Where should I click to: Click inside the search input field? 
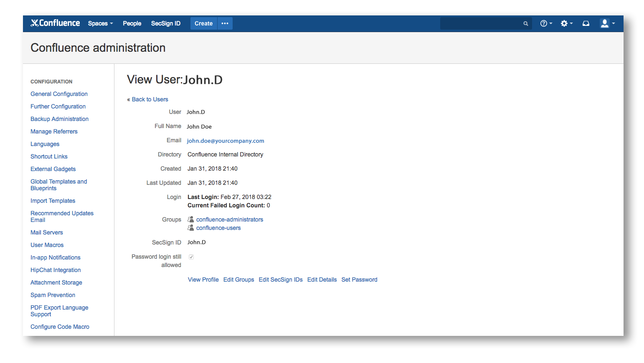tap(480, 23)
